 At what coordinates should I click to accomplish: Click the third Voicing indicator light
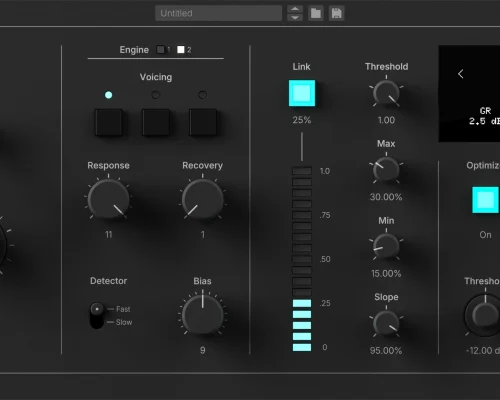pos(202,95)
